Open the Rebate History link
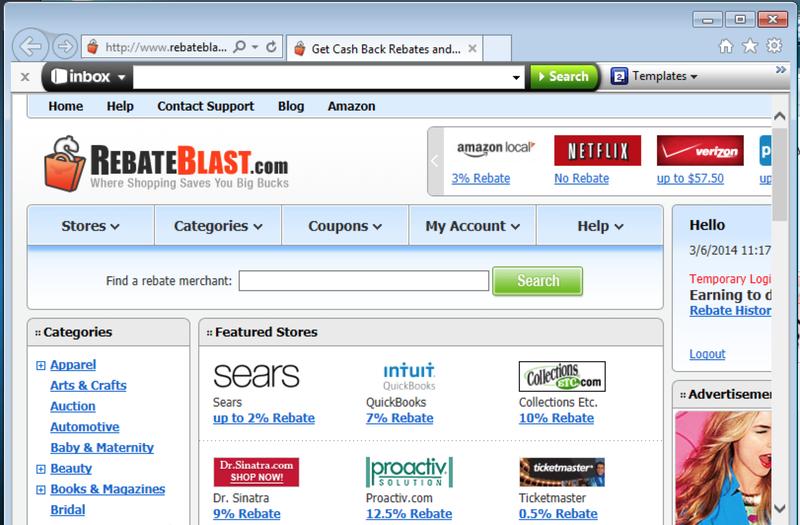Image resolution: width=800 pixels, height=525 pixels. pyautogui.click(x=730, y=311)
